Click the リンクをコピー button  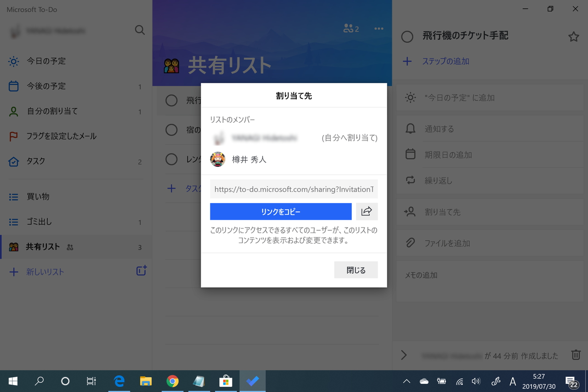[x=281, y=211]
